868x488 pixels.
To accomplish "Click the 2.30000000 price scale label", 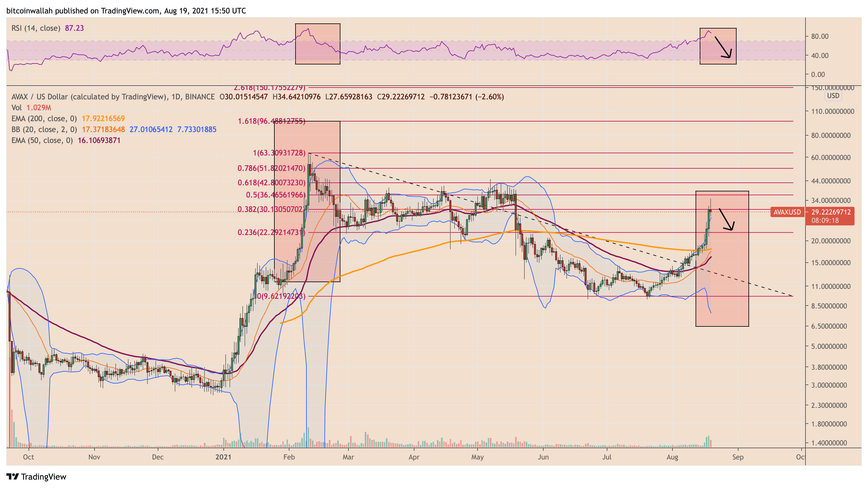I will [x=829, y=405].
